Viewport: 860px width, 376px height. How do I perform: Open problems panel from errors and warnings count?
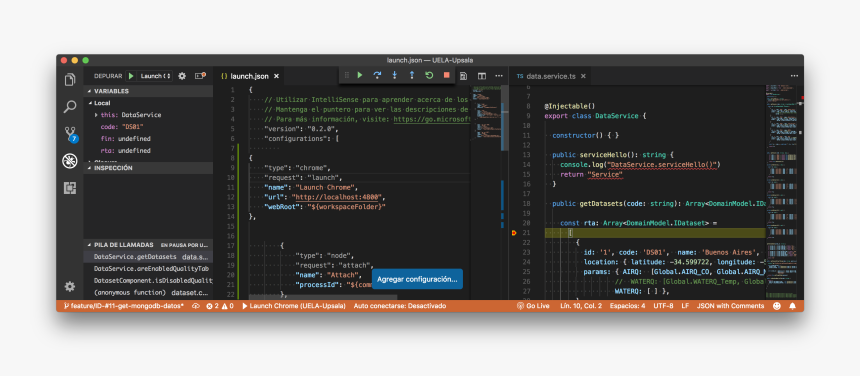pyautogui.click(x=220, y=306)
